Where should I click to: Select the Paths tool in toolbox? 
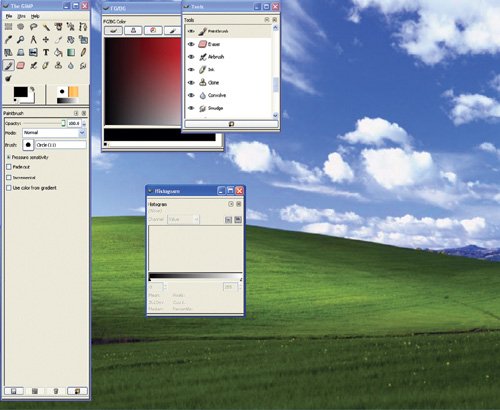click(83, 27)
